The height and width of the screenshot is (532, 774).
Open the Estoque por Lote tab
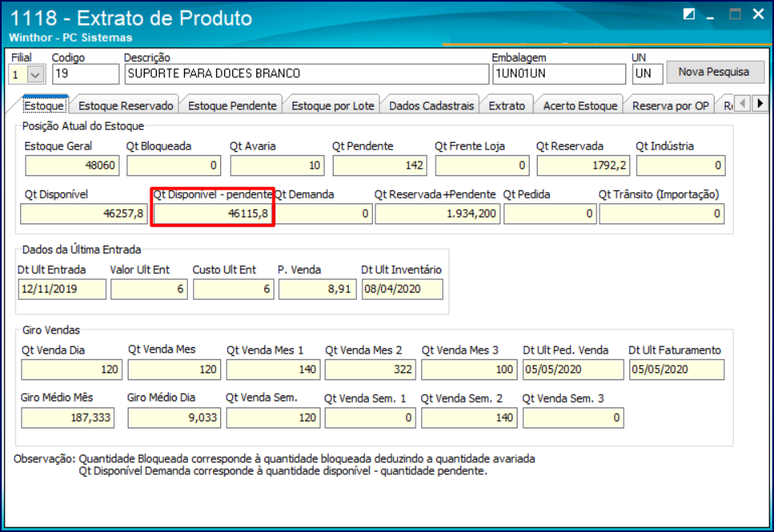[333, 105]
